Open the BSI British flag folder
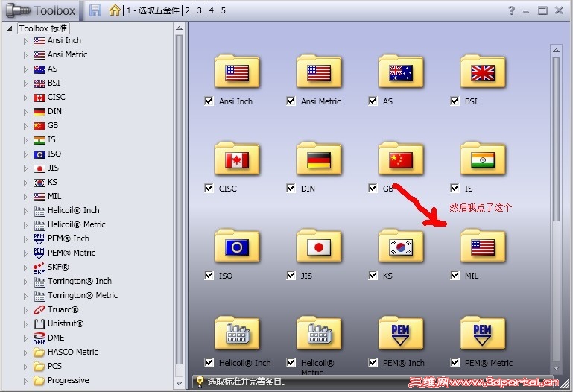 click(x=482, y=72)
